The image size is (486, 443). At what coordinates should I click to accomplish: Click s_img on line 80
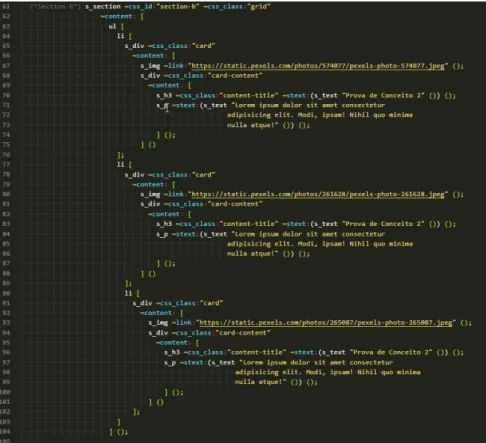click(x=150, y=194)
